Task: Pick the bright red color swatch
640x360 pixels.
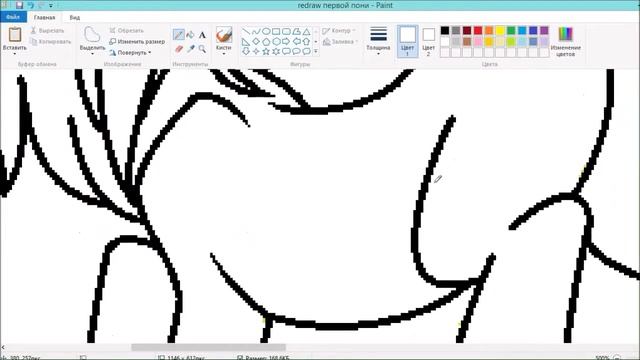Action: click(478, 30)
